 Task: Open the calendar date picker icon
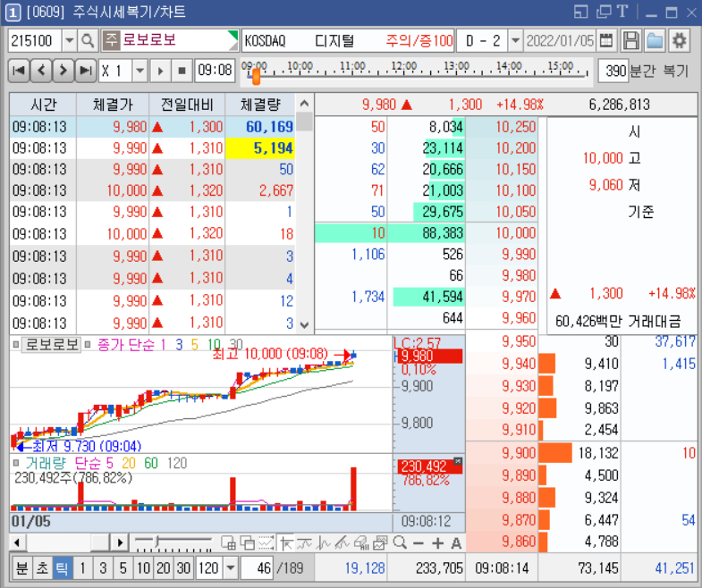click(x=605, y=41)
